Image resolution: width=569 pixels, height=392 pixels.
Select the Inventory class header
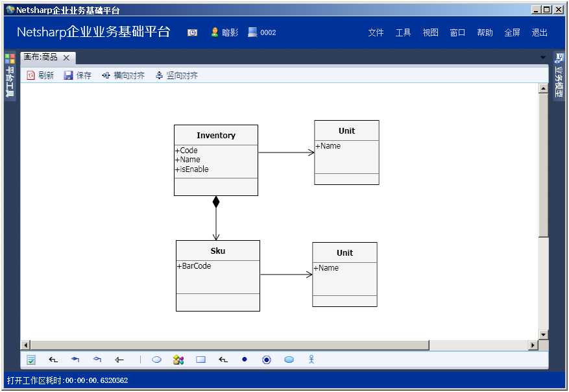click(x=216, y=136)
